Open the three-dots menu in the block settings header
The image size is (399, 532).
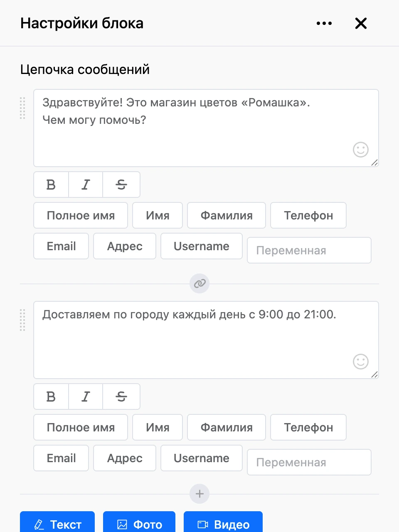tap(324, 23)
